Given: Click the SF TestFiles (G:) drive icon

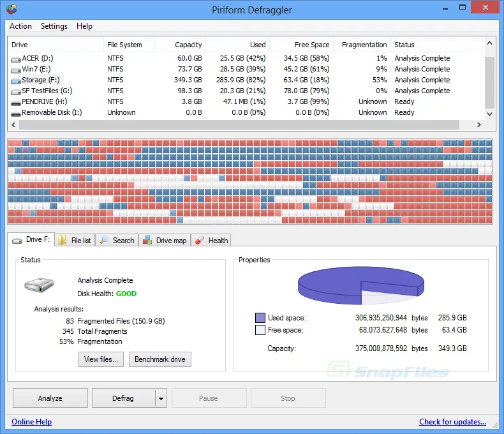Looking at the screenshot, I should [x=16, y=92].
